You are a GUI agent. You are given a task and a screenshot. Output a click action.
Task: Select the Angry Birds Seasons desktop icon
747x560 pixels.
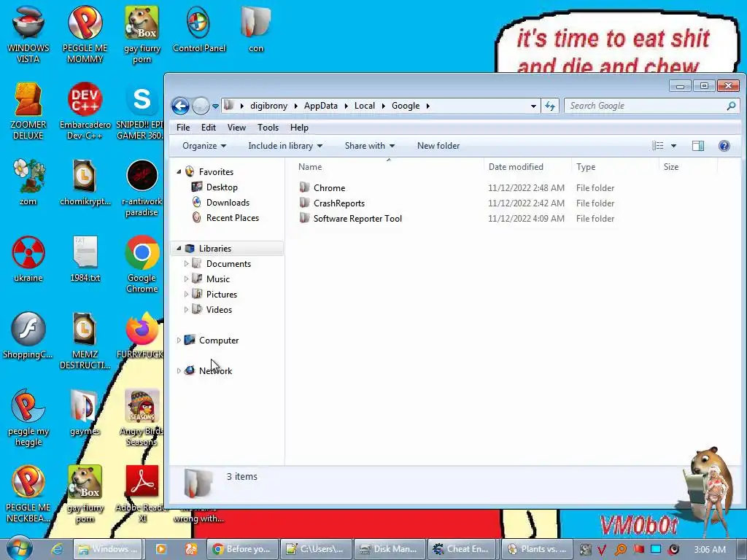(142, 418)
